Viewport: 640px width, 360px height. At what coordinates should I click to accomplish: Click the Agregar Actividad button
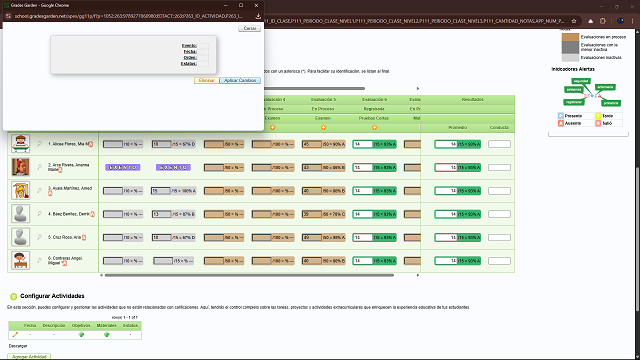point(29,357)
